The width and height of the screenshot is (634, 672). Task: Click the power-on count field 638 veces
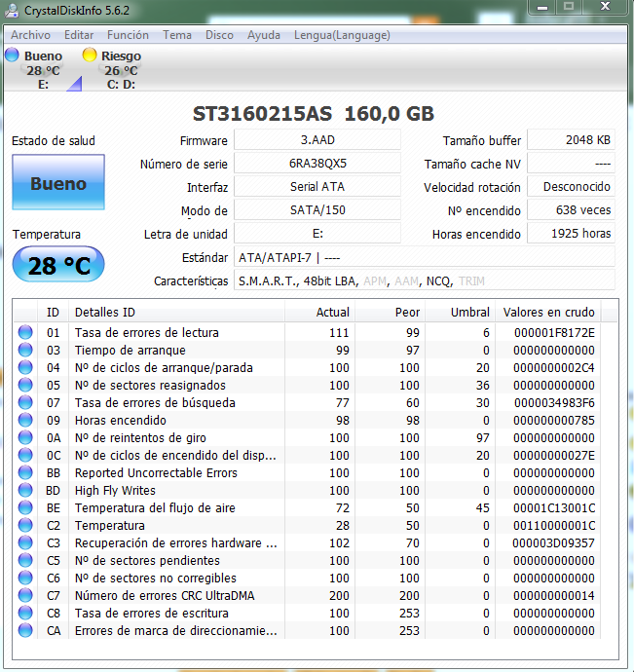click(571, 210)
